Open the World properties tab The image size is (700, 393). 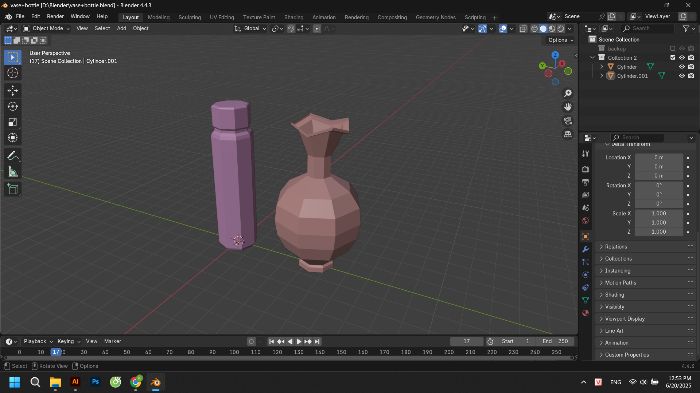(586, 221)
